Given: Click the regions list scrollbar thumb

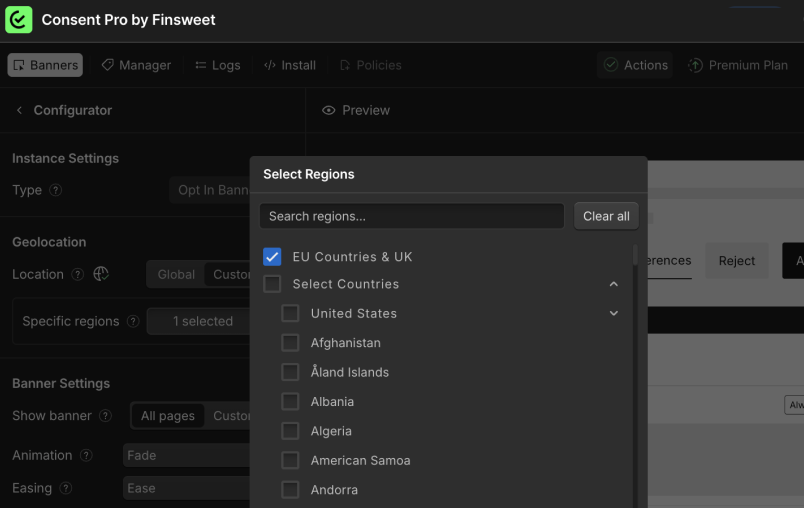Looking at the screenshot, I should [635, 255].
